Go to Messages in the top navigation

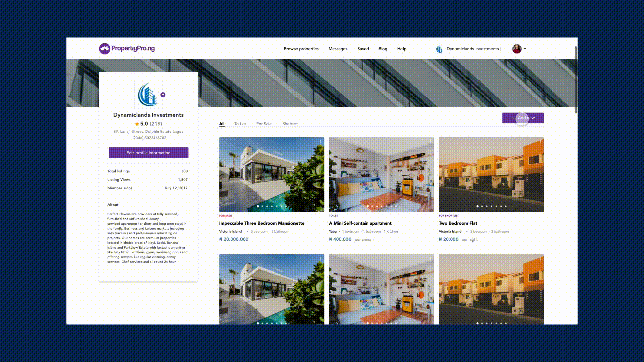click(338, 49)
